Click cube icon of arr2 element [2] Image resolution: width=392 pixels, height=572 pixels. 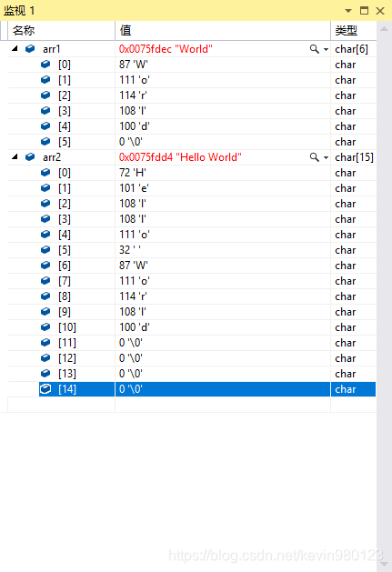coord(45,203)
